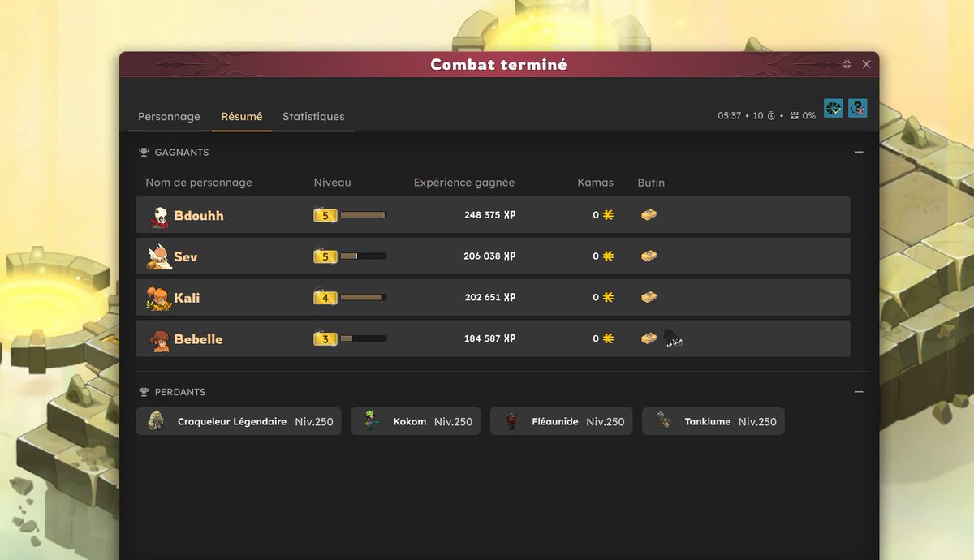
Task: Click the Fléaunide monster icon
Action: click(511, 420)
